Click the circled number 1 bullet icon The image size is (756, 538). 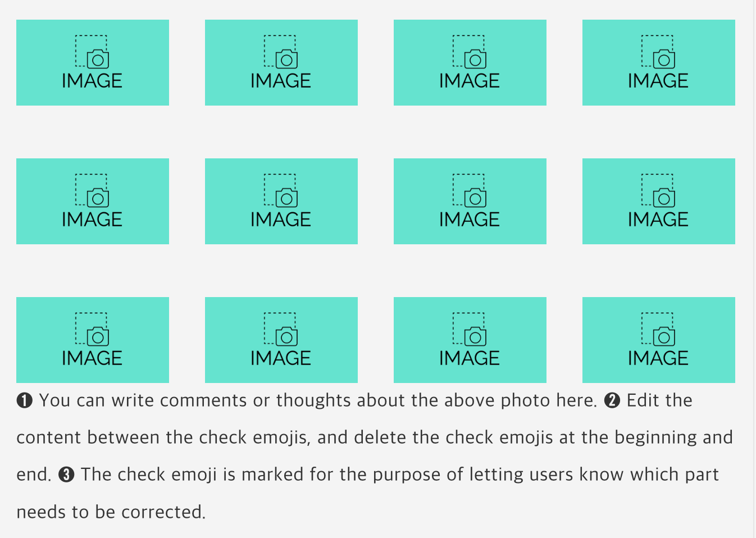pos(25,401)
